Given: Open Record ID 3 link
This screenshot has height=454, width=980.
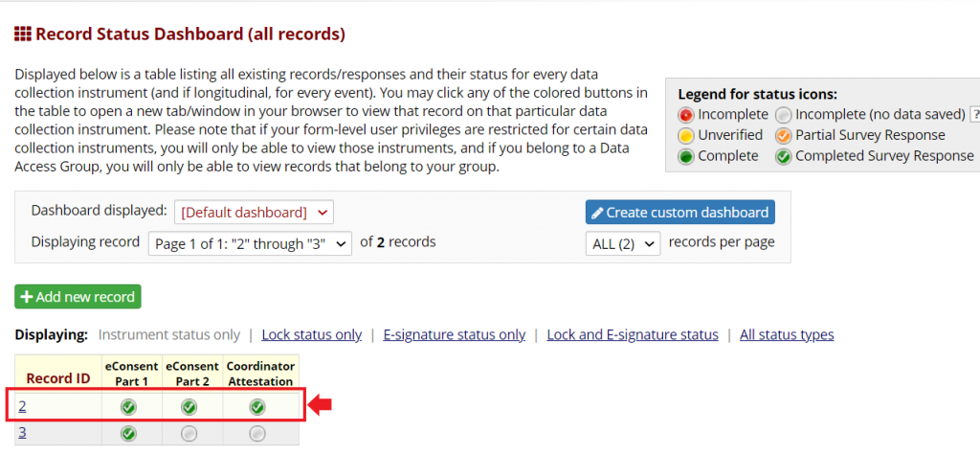Looking at the screenshot, I should coord(22,433).
